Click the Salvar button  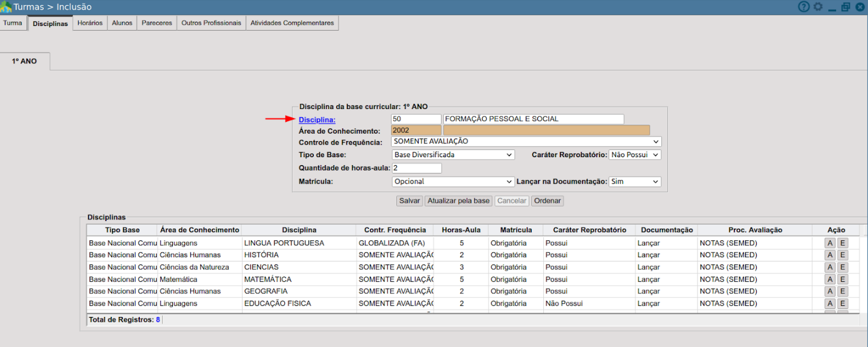click(x=410, y=201)
